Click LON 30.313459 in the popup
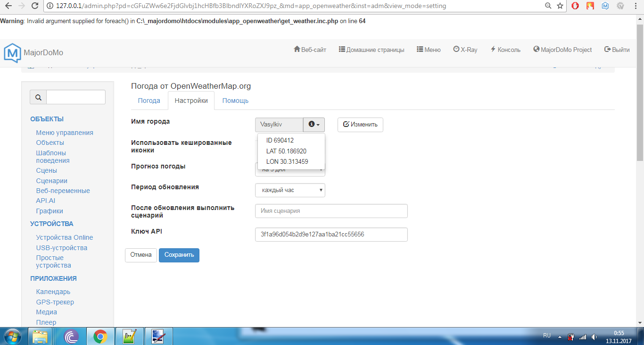The image size is (644, 345). pos(287,161)
